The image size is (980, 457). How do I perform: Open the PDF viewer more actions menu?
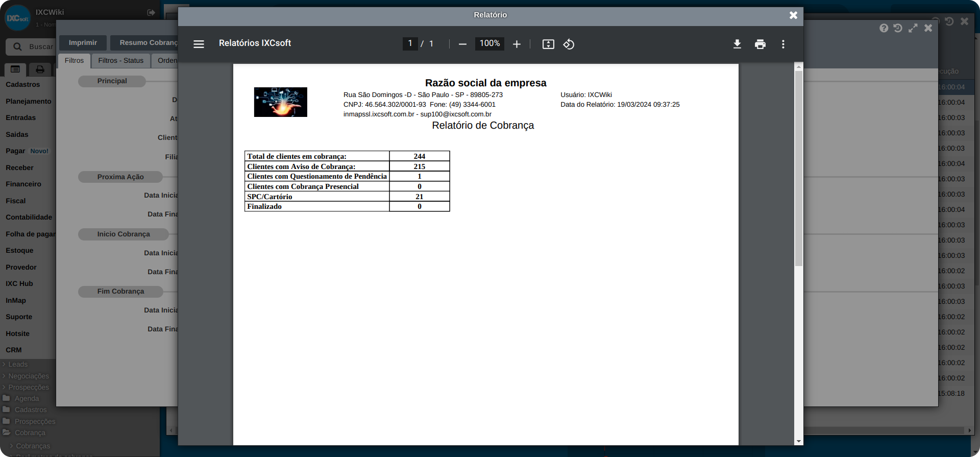click(783, 44)
